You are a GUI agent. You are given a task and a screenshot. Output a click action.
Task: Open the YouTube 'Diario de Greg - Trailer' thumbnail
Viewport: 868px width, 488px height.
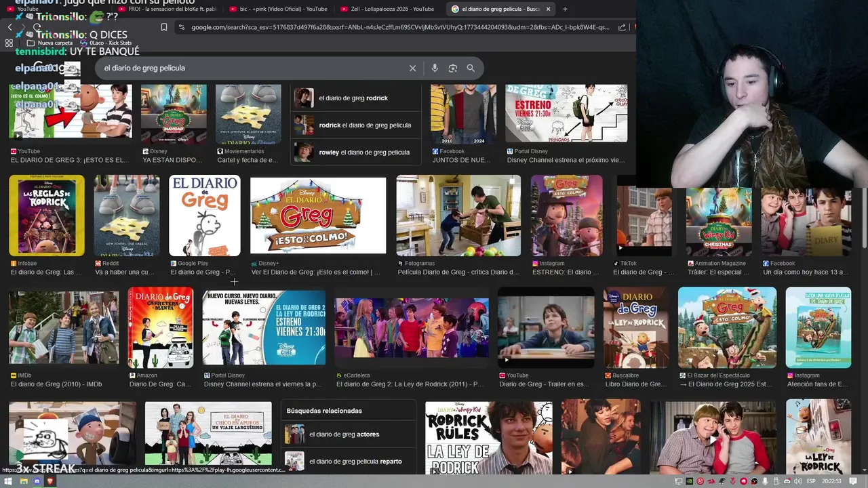pos(546,327)
